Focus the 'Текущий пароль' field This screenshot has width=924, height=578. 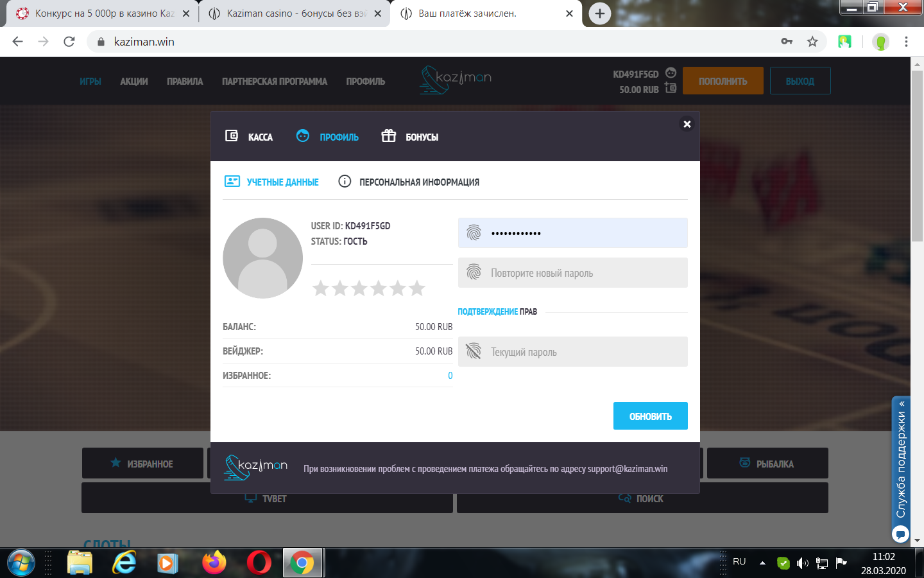tap(573, 352)
